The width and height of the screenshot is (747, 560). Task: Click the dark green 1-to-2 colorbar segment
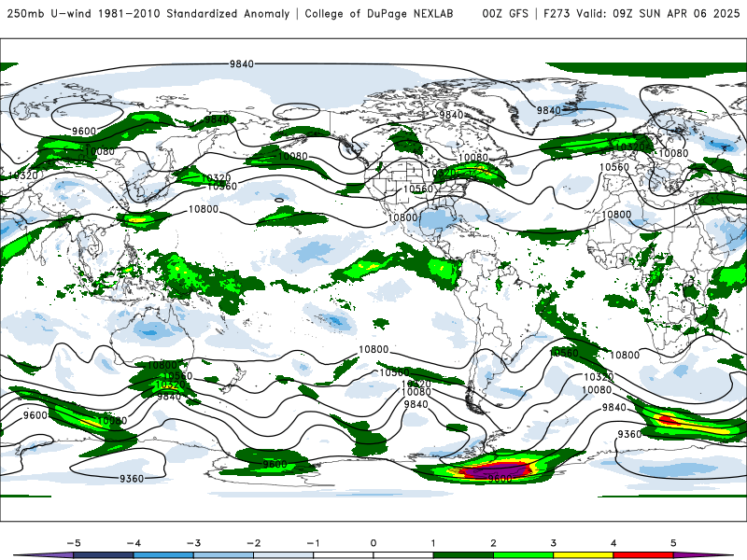click(x=463, y=555)
